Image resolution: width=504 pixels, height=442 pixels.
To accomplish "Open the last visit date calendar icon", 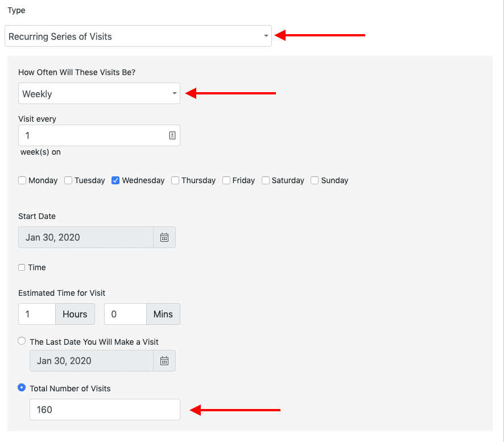I will point(164,361).
